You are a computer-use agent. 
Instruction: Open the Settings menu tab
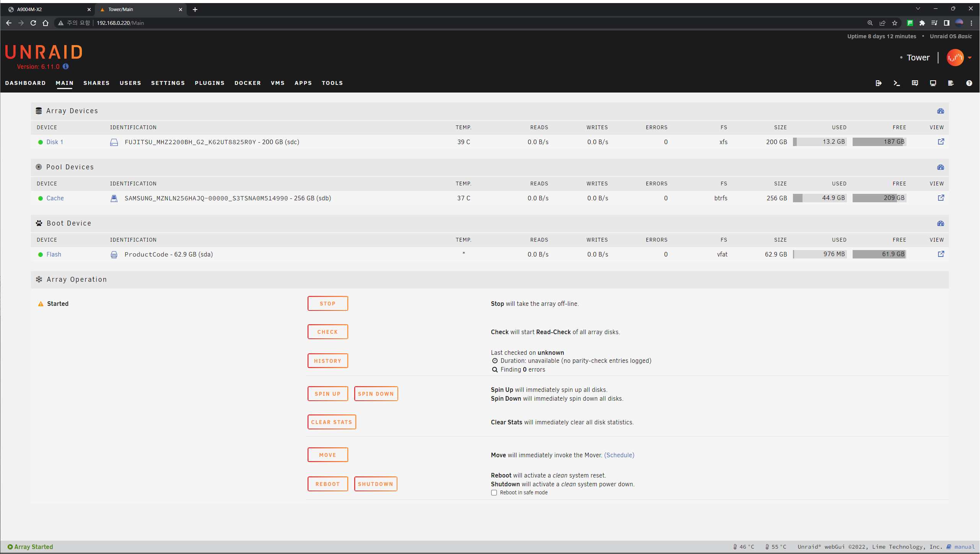[168, 83]
